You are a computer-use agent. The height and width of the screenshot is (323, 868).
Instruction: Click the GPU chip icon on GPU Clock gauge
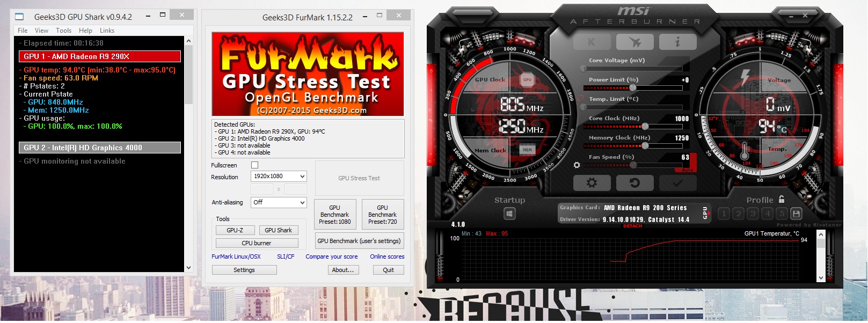527,79
